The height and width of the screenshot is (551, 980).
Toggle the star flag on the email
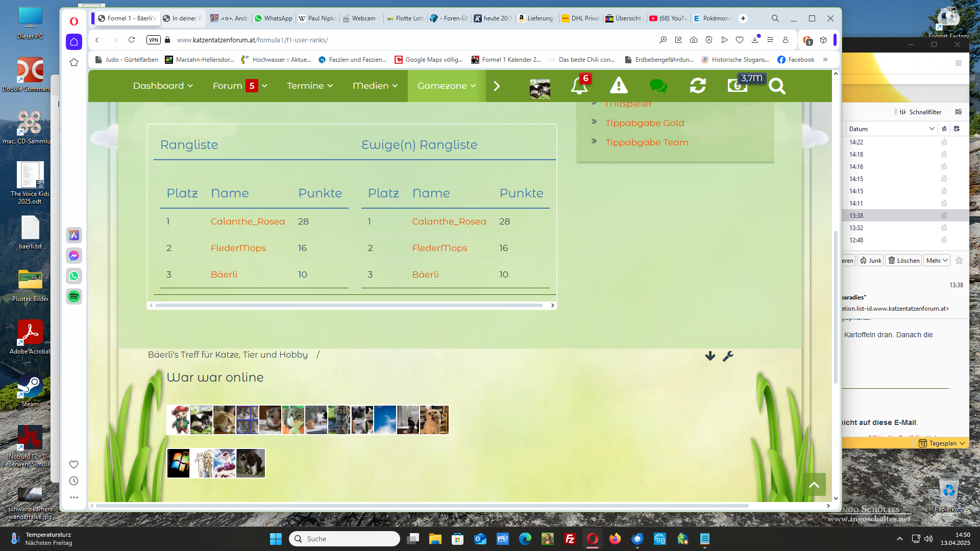coord(959,260)
